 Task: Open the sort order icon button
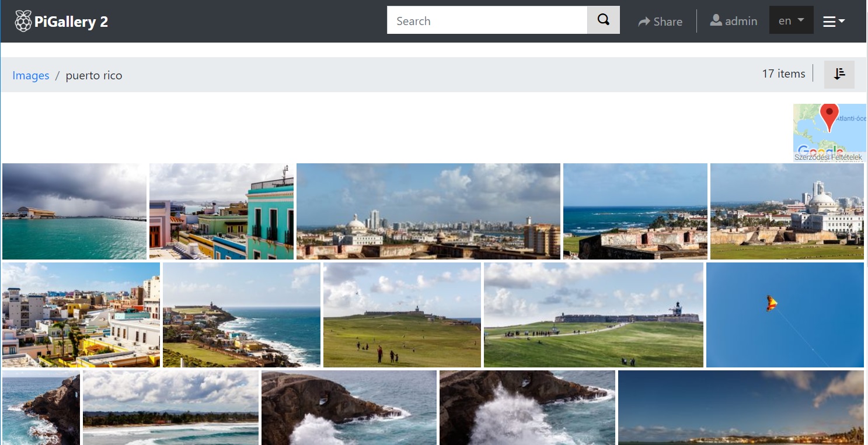point(839,74)
